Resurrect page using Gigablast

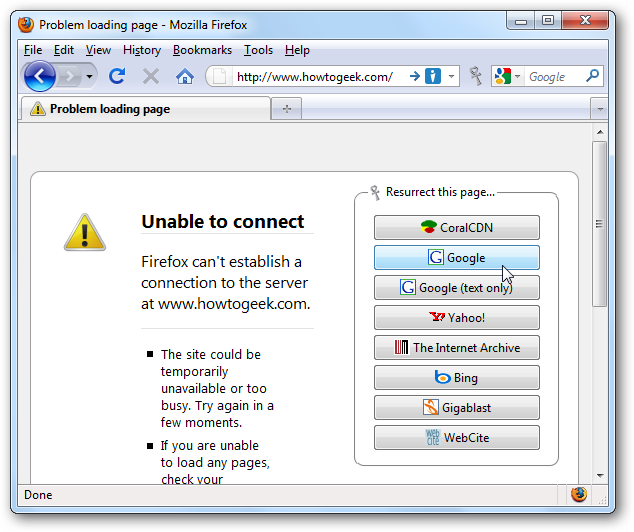(x=456, y=407)
